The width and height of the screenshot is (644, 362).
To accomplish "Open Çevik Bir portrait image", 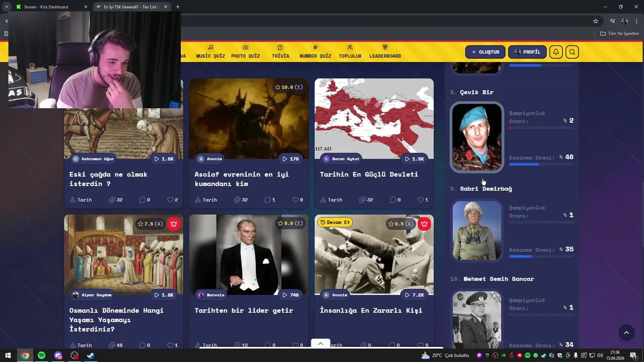I will coord(477,137).
